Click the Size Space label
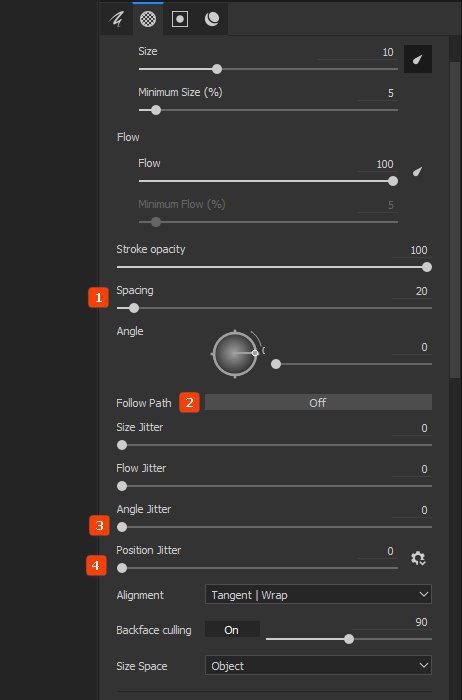The height and width of the screenshot is (700, 462). 142,666
